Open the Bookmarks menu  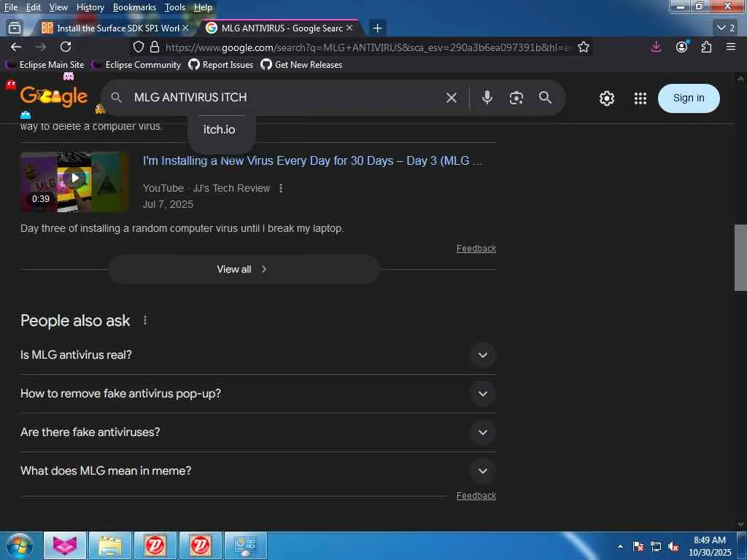click(134, 7)
